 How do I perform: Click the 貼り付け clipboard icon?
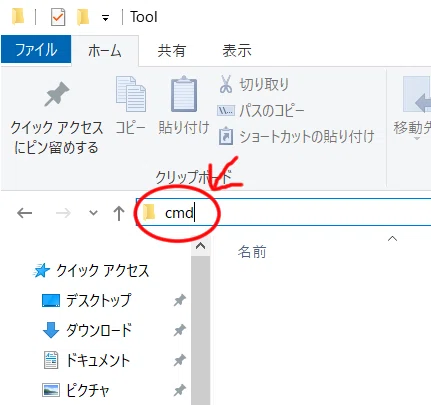[184, 94]
